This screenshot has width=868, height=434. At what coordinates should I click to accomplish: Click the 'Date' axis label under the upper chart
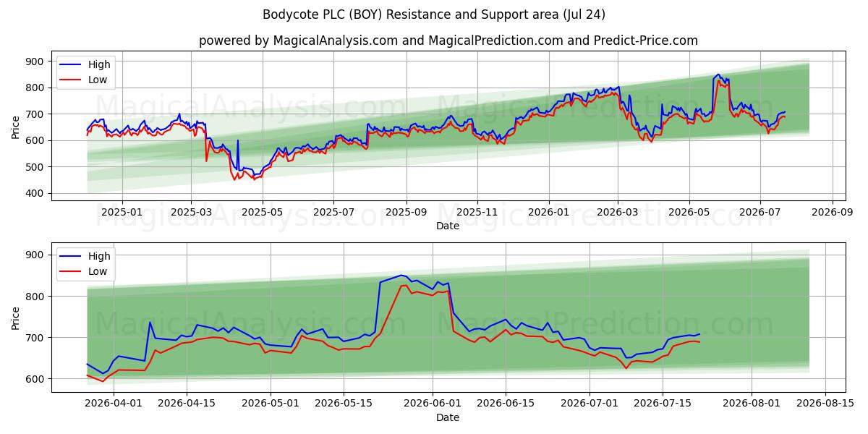[447, 226]
